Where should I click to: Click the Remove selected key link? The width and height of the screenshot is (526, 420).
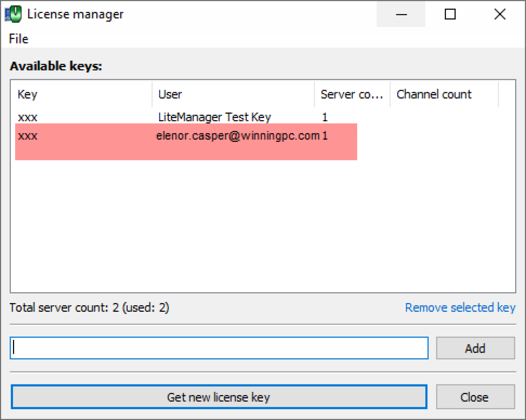(460, 308)
